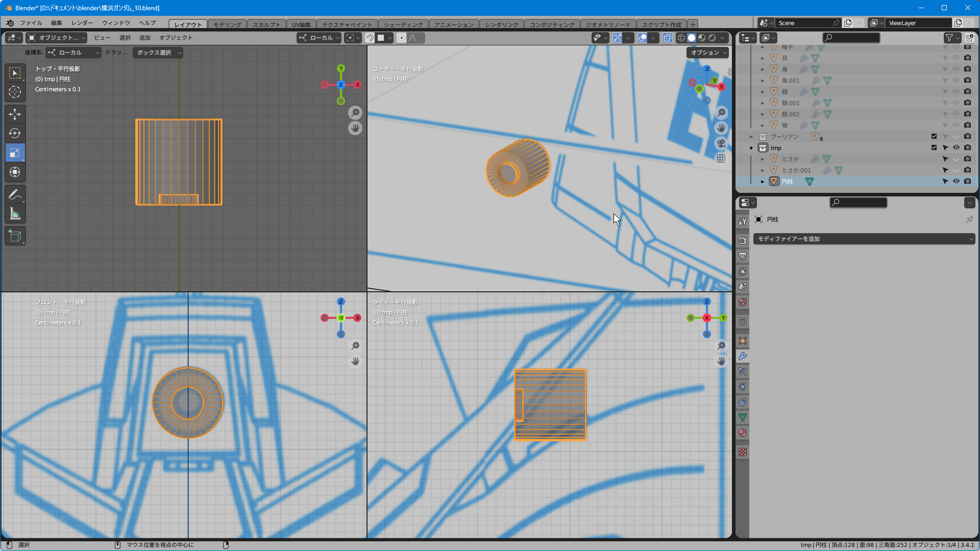
Task: Select the 3D Cursor tool
Action: click(15, 92)
